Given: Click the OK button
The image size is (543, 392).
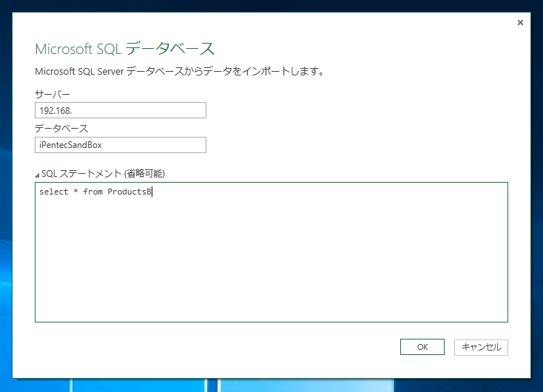Looking at the screenshot, I should pos(422,347).
